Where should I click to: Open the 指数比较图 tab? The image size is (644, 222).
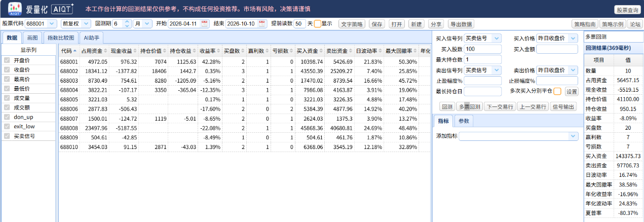[x=61, y=38]
